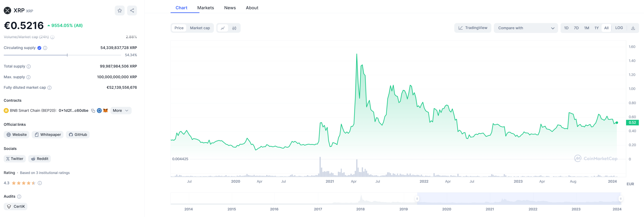Open the Reddit social link
Image resolution: width=644 pixels, height=217 pixels.
(39, 159)
